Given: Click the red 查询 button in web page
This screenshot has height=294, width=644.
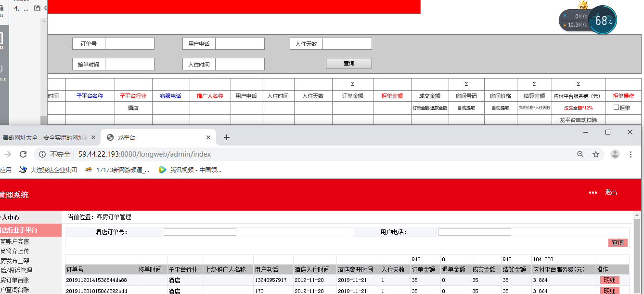Looking at the screenshot, I should [618, 242].
